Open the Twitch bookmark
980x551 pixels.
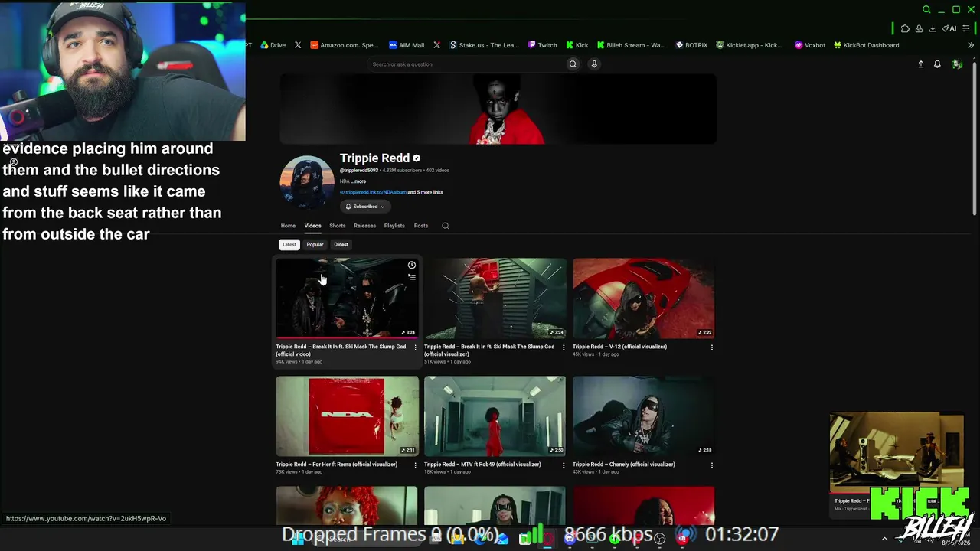[x=543, y=45]
